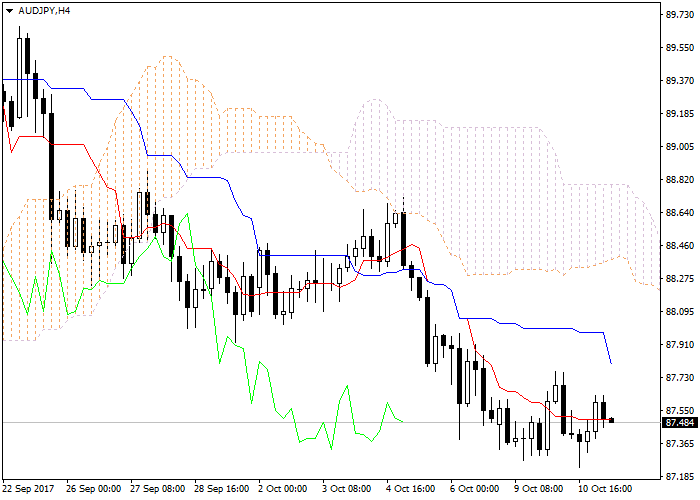The image size is (700, 500).
Task: Click the 4 Oct 16:00 time label
Action: pos(411,489)
